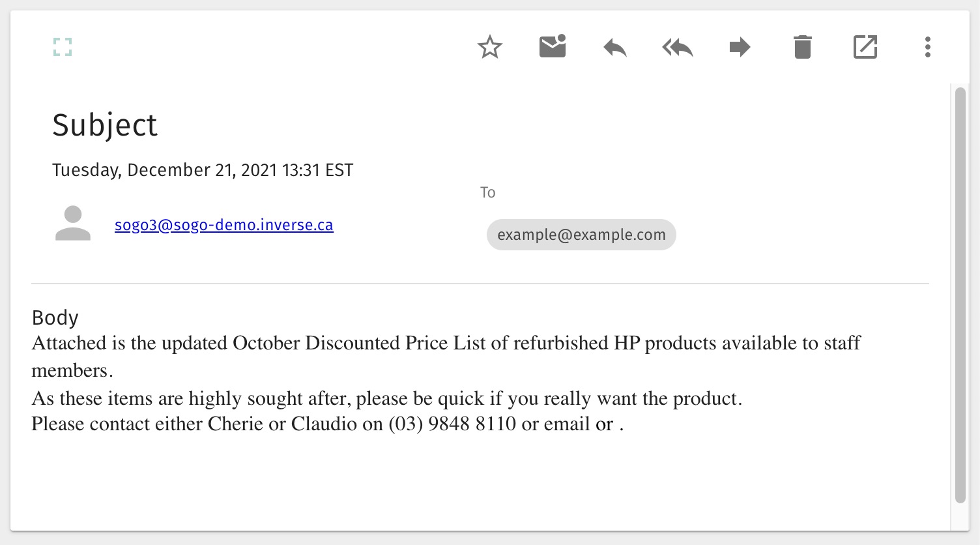Click the "Body" label in the message
980x545 pixels.
pos(55,317)
